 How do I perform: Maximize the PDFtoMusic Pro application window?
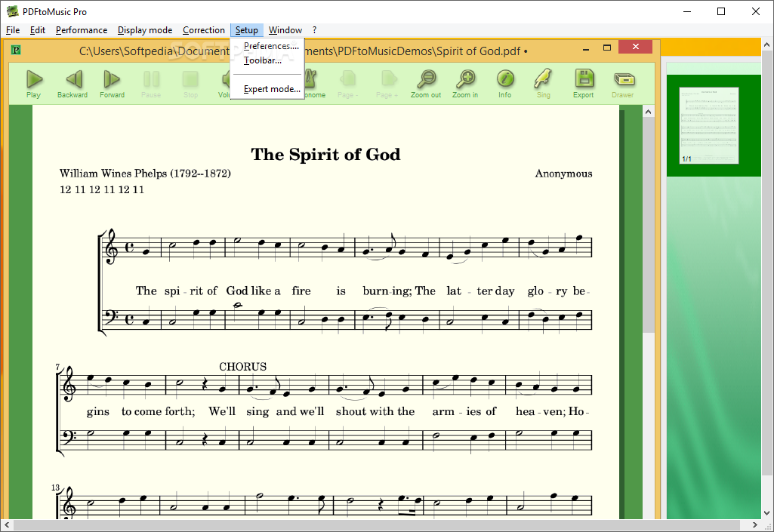click(x=721, y=11)
